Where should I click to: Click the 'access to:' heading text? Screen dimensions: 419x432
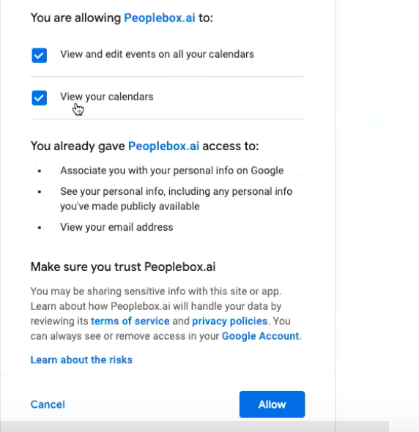[231, 146]
